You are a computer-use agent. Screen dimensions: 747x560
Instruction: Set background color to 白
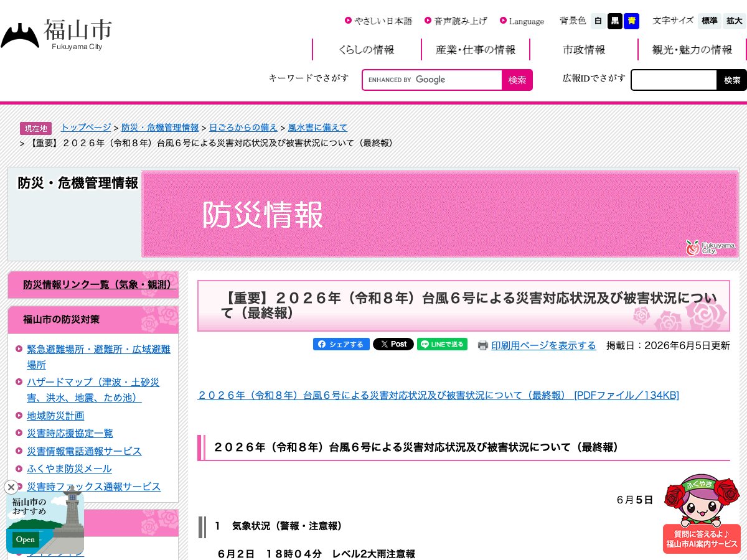coord(598,21)
